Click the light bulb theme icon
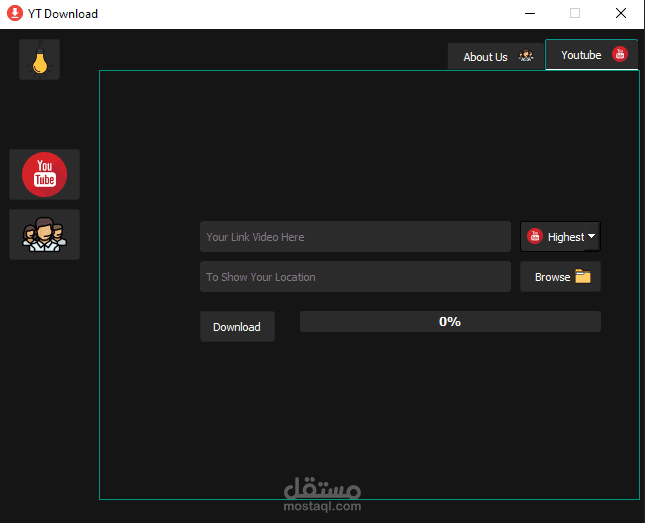The width and height of the screenshot is (645, 523). click(x=39, y=60)
